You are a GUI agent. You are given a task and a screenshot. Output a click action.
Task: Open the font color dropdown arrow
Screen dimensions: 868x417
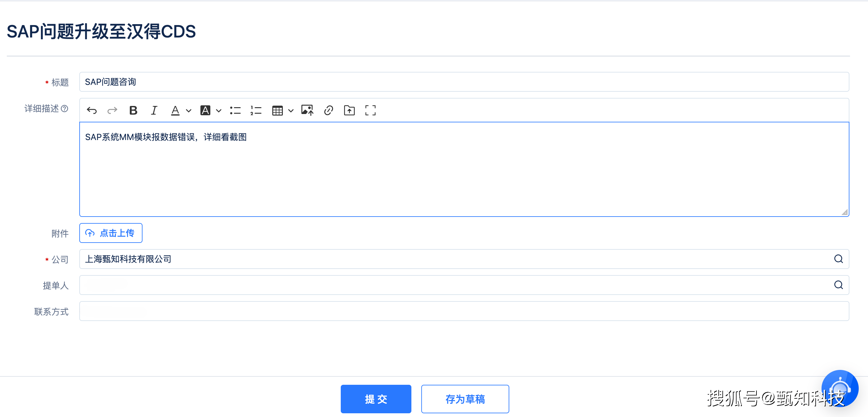tap(189, 111)
